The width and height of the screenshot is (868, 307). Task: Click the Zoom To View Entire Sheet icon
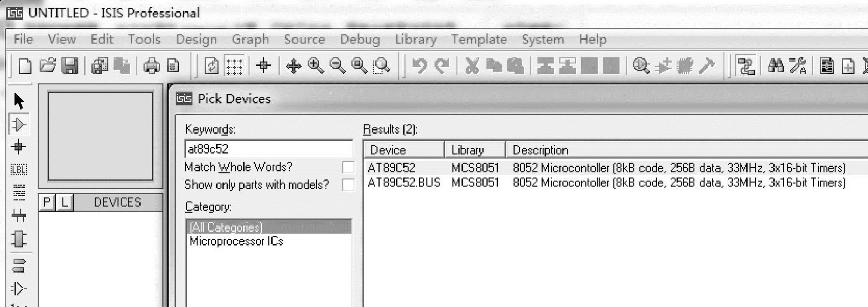pyautogui.click(x=359, y=65)
